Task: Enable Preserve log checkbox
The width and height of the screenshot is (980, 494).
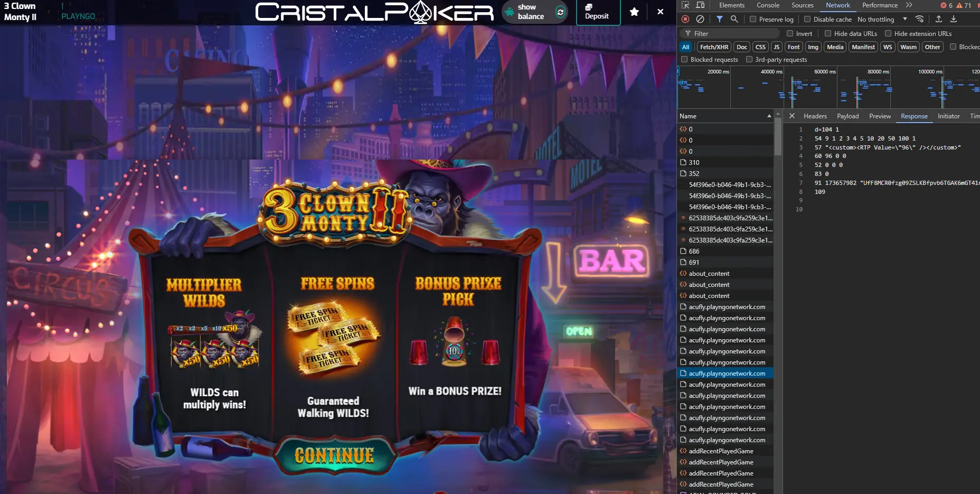Action: pos(753,19)
